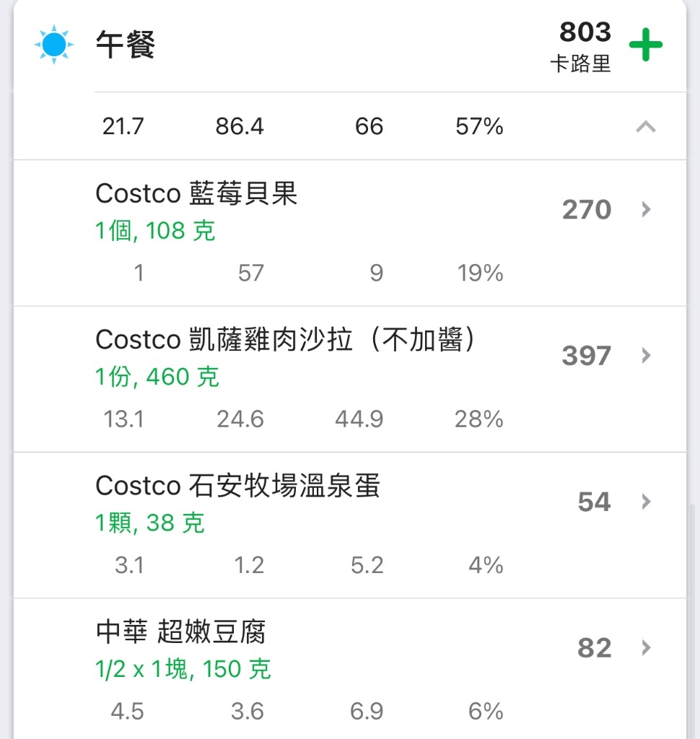Tap the 午餐 meal header title

(x=126, y=45)
